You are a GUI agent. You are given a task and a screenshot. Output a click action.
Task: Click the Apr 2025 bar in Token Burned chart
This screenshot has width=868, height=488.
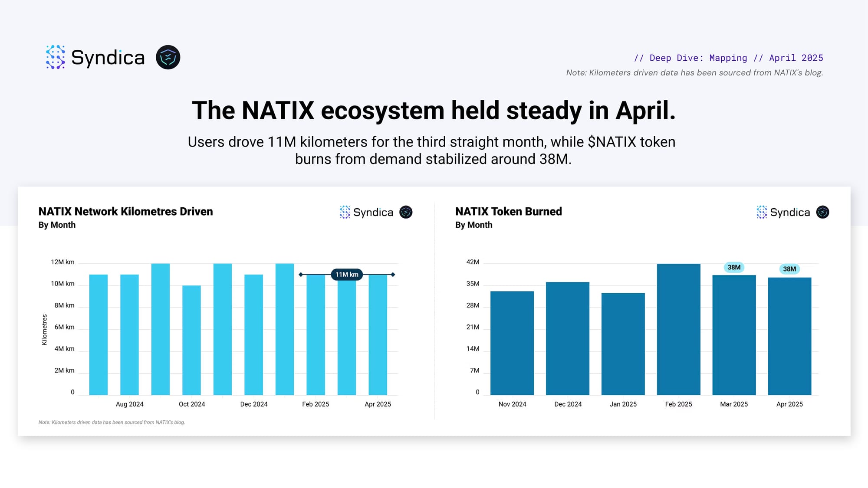click(789, 336)
